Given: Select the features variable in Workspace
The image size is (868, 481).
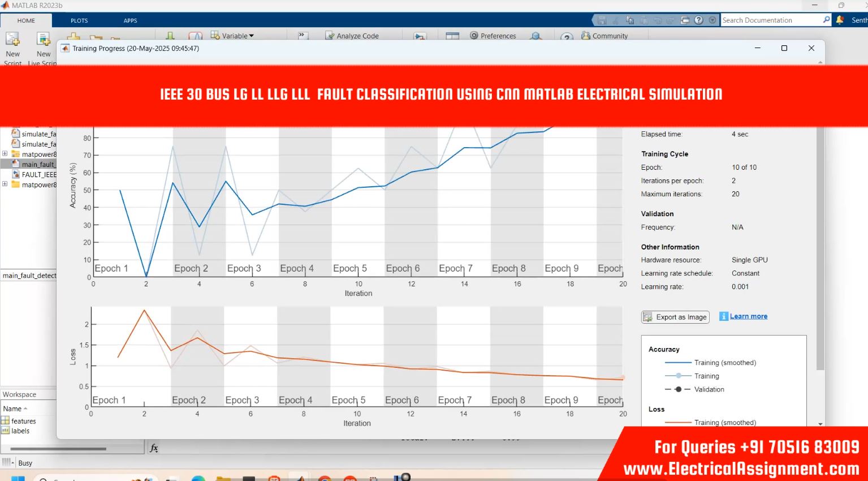Looking at the screenshot, I should (x=23, y=421).
